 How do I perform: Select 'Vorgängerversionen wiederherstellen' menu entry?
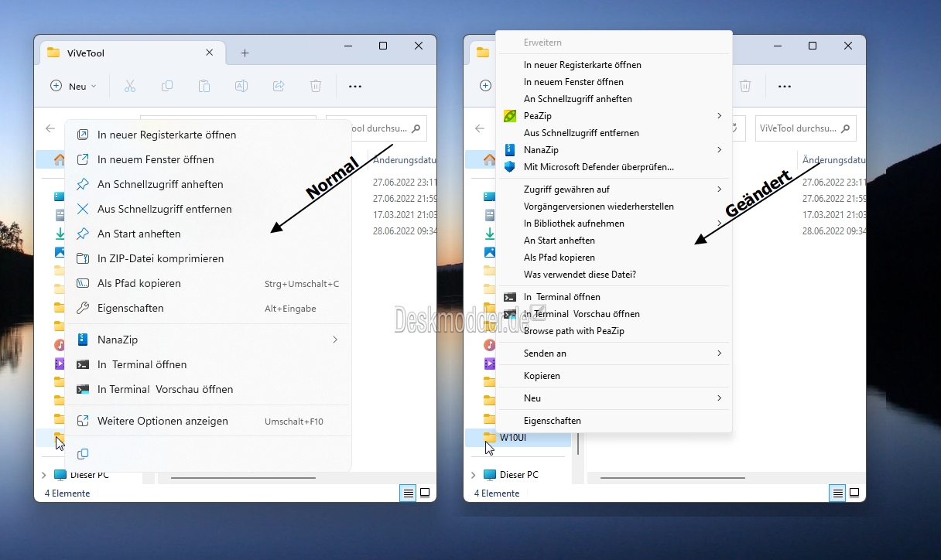614,207
